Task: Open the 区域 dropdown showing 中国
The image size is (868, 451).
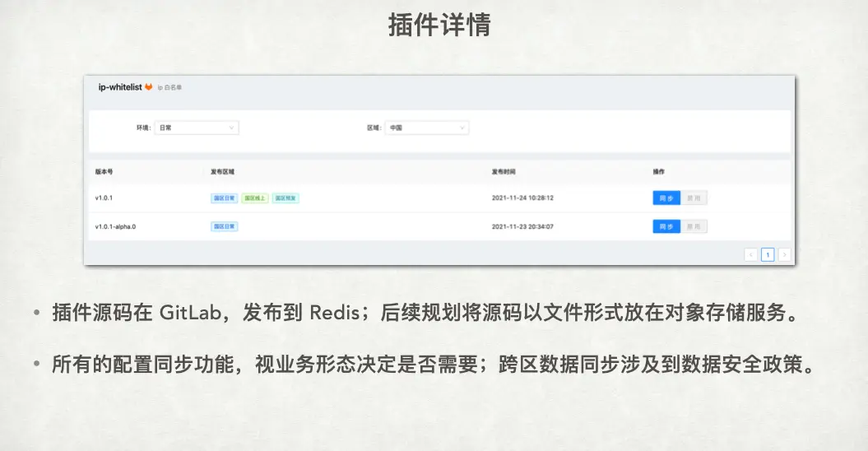Action: [x=427, y=128]
